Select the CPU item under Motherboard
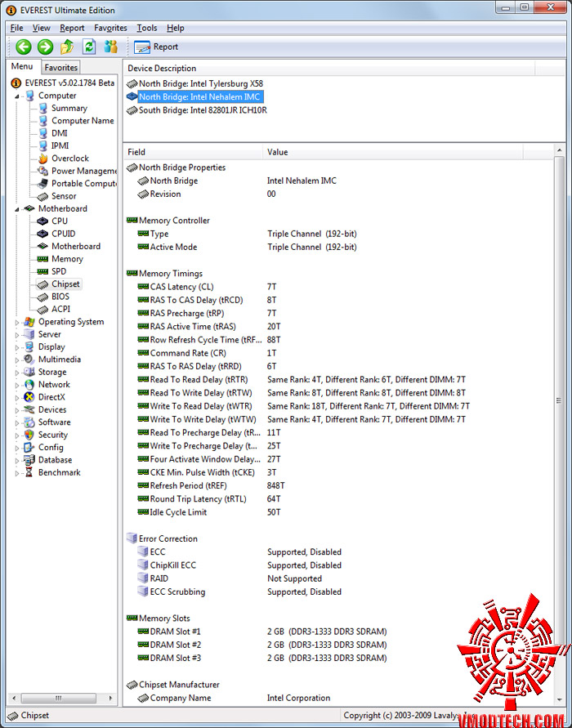572x728 pixels. coord(60,221)
